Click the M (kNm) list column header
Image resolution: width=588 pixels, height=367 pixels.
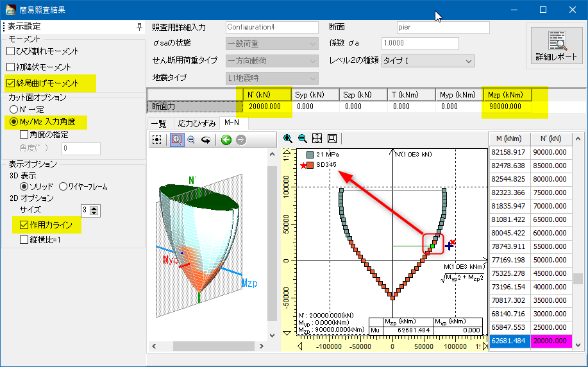(509, 139)
